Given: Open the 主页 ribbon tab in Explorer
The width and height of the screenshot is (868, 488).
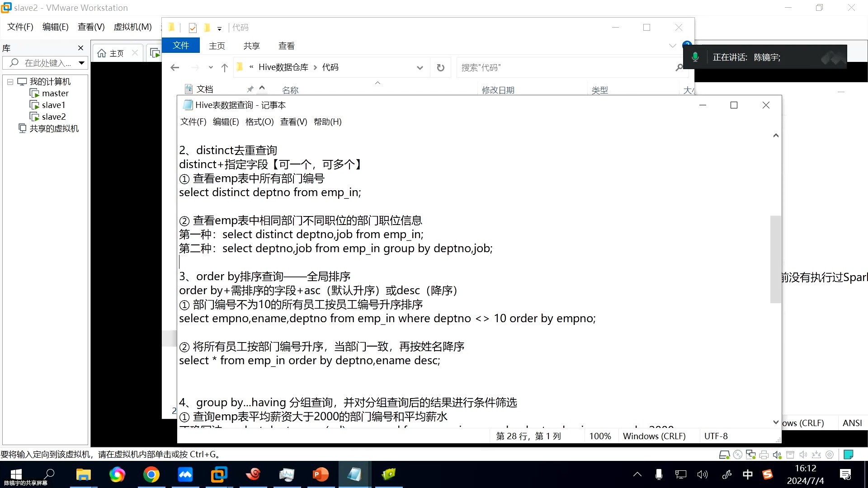Looking at the screenshot, I should click(217, 46).
